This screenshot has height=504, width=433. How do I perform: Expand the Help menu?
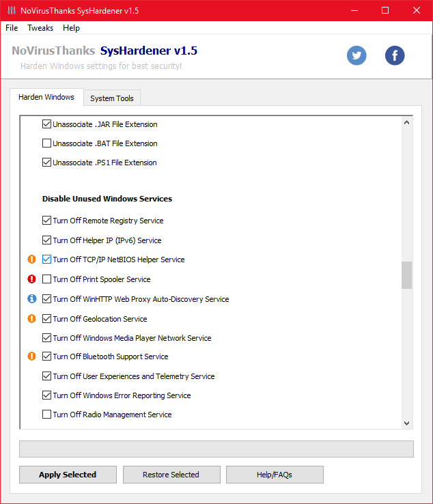tap(71, 28)
